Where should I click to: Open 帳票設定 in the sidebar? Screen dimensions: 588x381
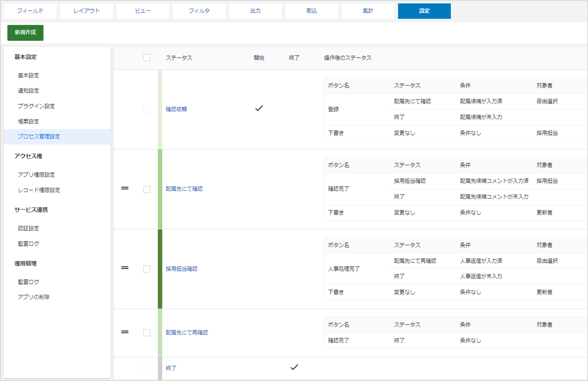(28, 122)
